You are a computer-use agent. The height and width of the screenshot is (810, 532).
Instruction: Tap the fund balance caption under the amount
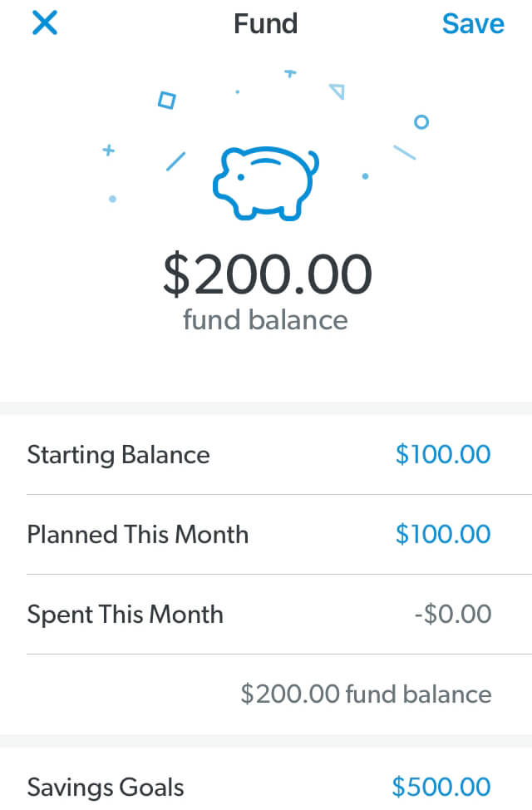tap(265, 320)
